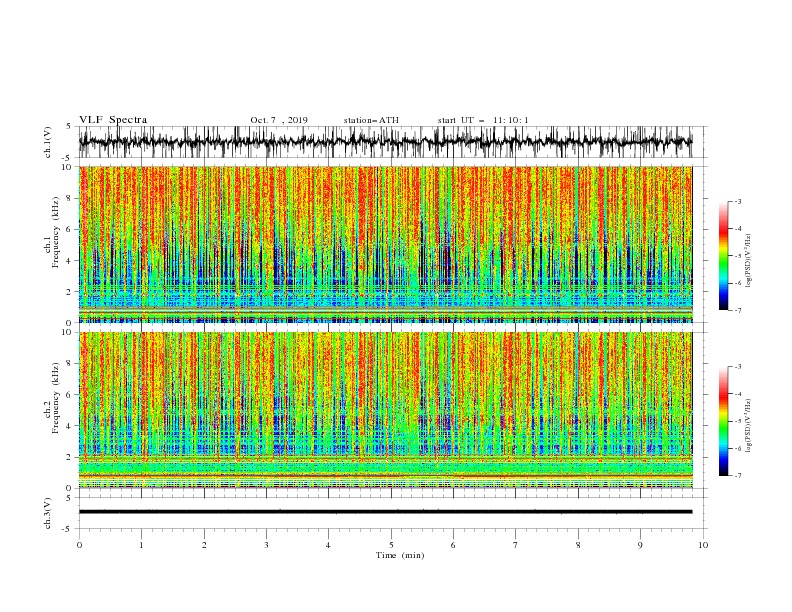
Task: Select the date text 'Oct. 7 , 2019'
Action: click(x=279, y=120)
